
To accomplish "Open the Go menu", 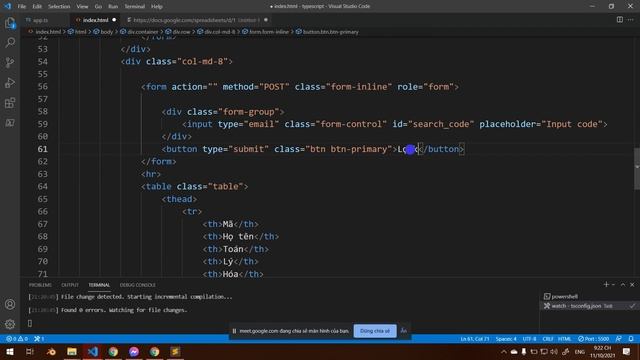I will [x=98, y=7].
